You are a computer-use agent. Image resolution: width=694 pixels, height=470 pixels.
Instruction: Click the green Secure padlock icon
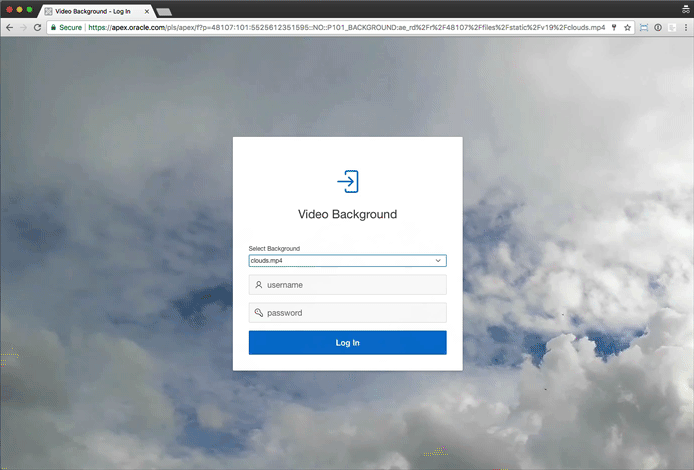52,28
